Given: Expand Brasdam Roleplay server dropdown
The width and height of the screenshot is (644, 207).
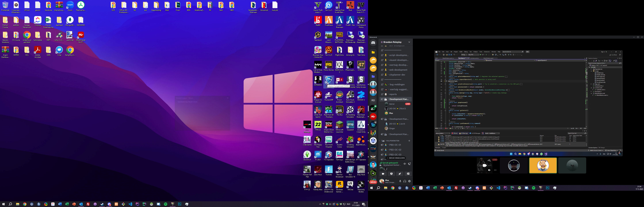Looking at the screenshot, I should coord(409,42).
